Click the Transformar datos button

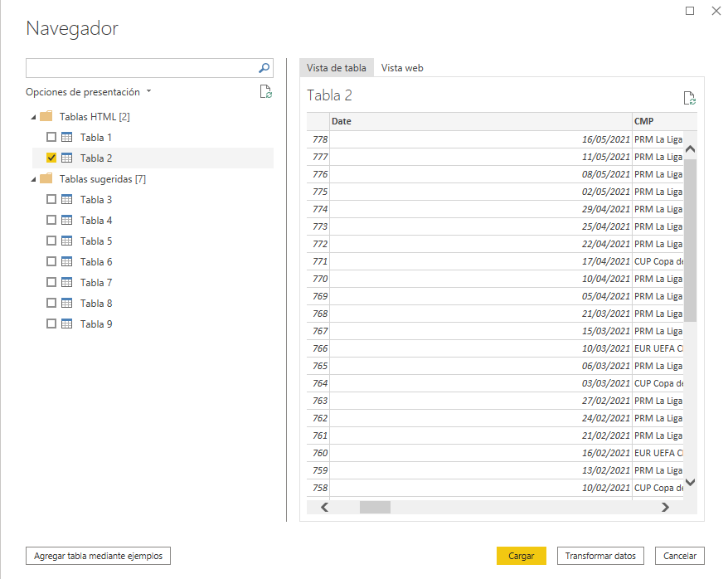[x=600, y=556]
